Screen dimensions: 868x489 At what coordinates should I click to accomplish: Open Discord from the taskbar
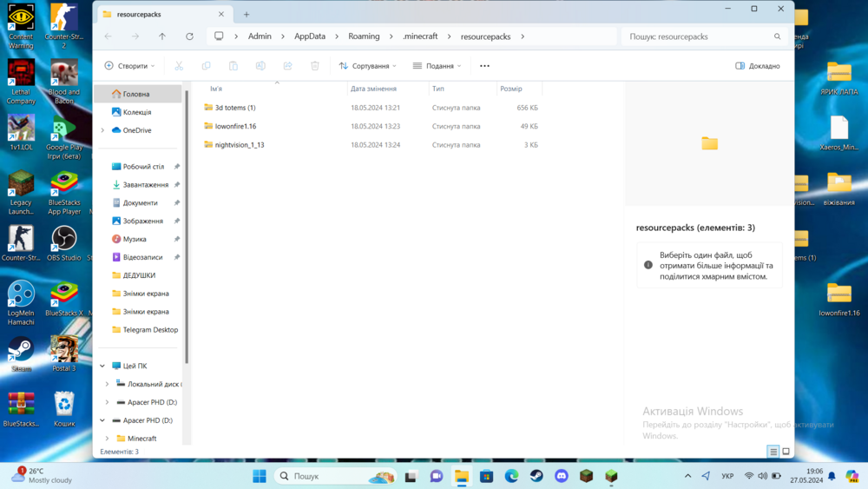coord(562,476)
